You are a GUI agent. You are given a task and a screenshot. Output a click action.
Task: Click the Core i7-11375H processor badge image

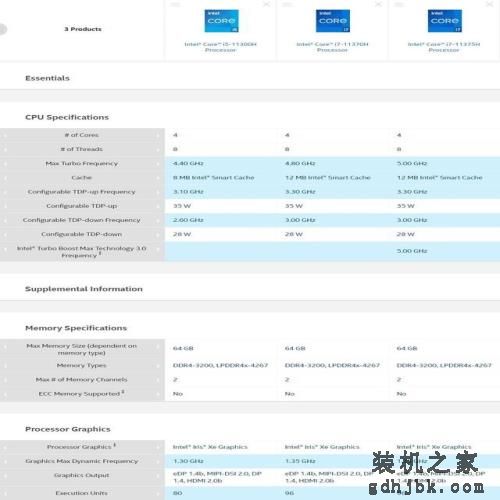(445, 21)
